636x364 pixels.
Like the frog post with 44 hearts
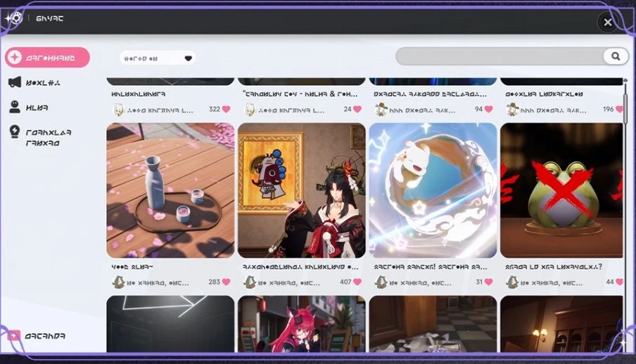[x=619, y=282]
